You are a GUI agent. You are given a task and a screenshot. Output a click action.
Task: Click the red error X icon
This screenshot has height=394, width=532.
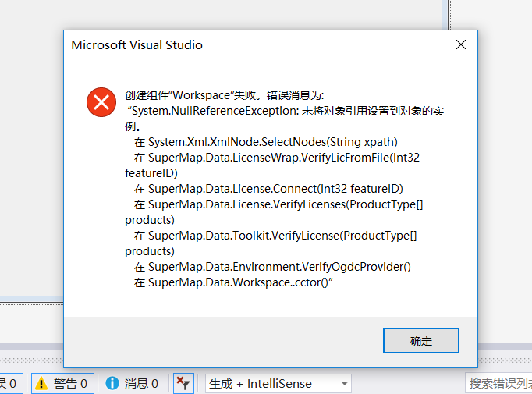click(x=101, y=102)
